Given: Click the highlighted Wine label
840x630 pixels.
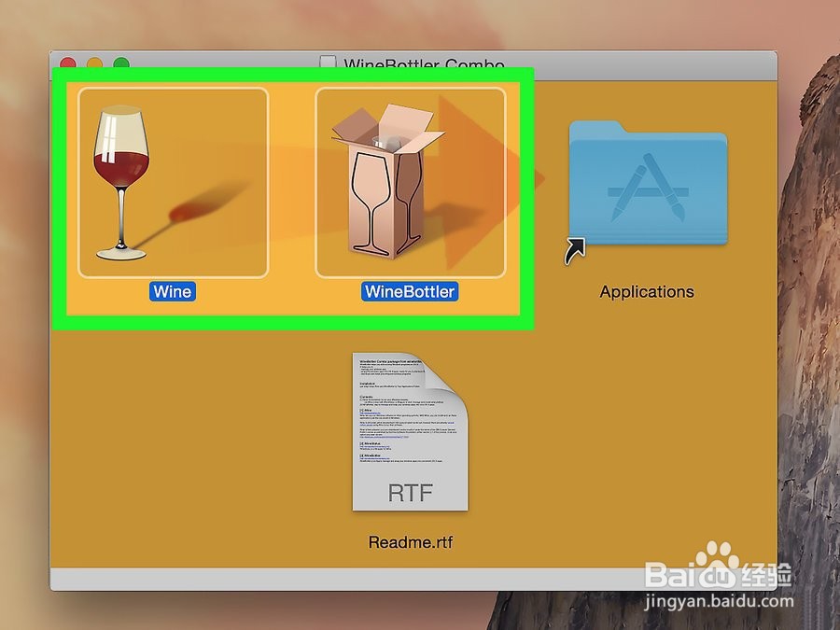Looking at the screenshot, I should [x=173, y=291].
